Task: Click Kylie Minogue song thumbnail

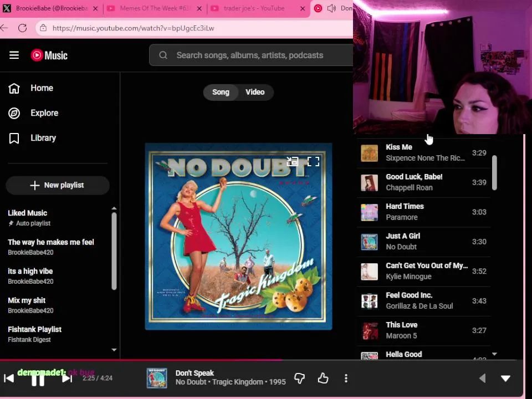Action: tap(369, 272)
